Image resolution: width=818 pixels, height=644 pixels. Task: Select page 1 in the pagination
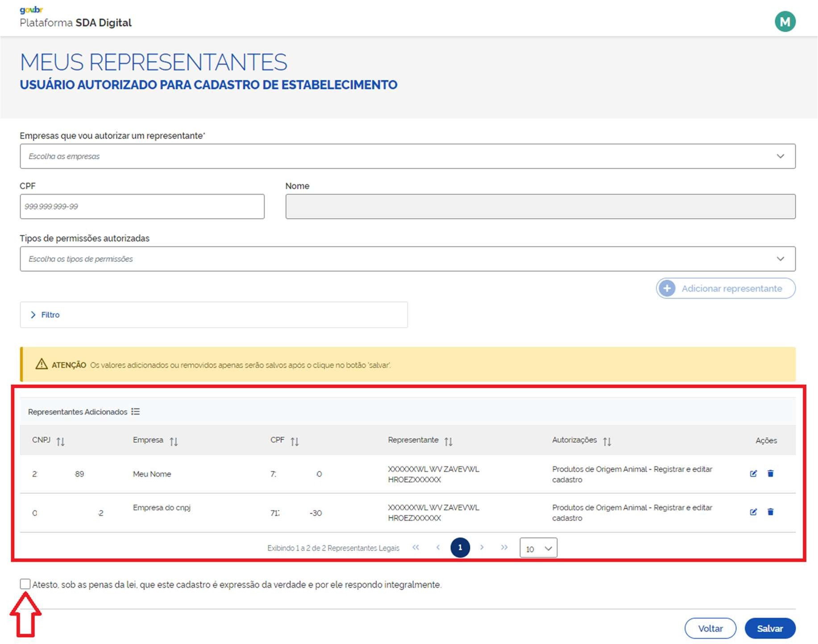pos(460,548)
